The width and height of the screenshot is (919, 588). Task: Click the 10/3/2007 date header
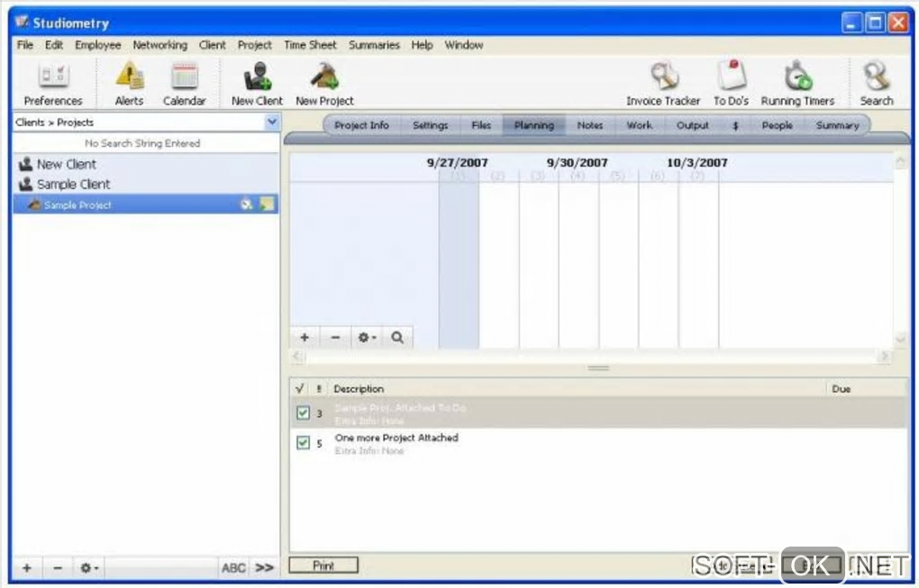coord(696,162)
